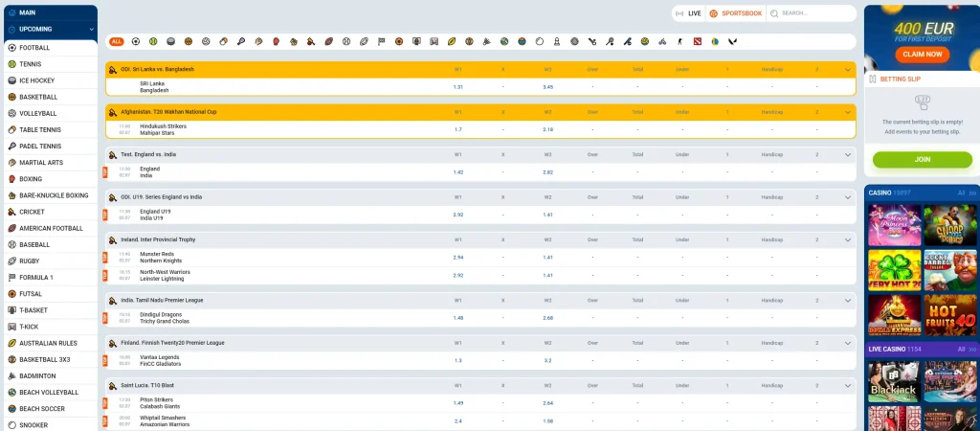
Task: Click the coupon icon in empty betting slip
Action: coord(922,102)
